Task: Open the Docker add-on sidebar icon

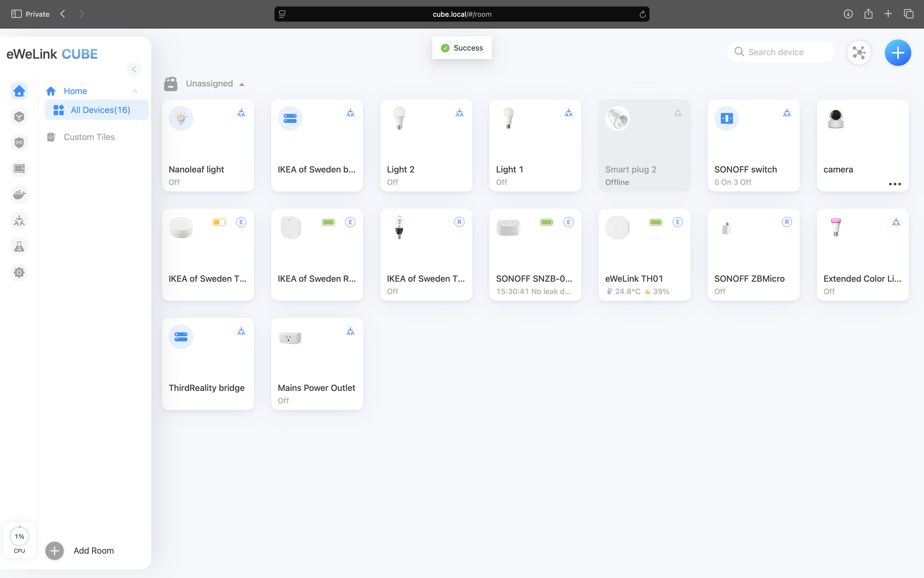Action: point(19,195)
